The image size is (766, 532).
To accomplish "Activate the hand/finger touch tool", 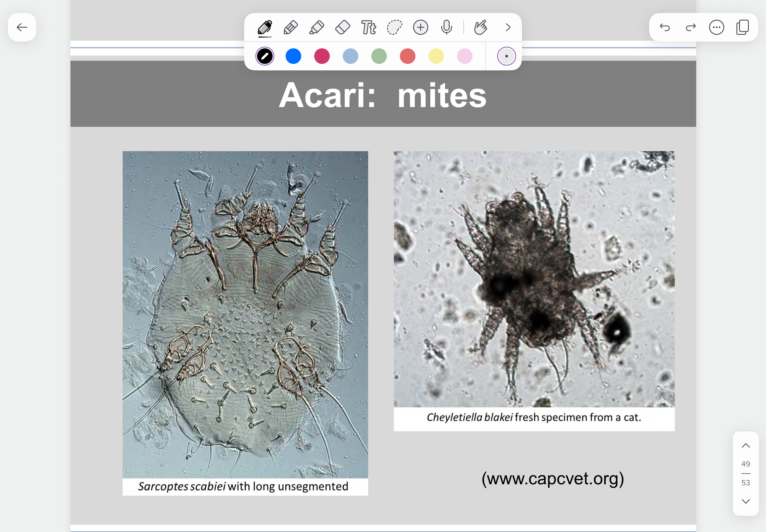I will [x=481, y=27].
